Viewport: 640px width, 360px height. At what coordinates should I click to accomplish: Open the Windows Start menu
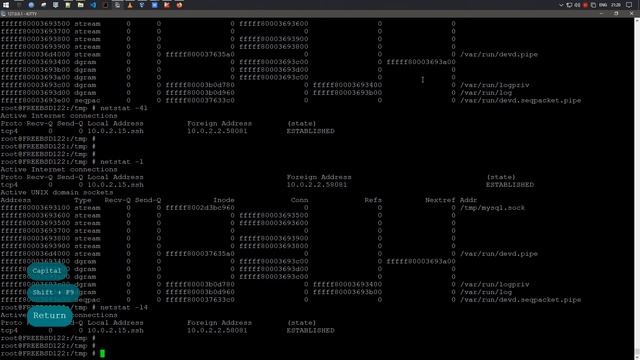[6, 5]
